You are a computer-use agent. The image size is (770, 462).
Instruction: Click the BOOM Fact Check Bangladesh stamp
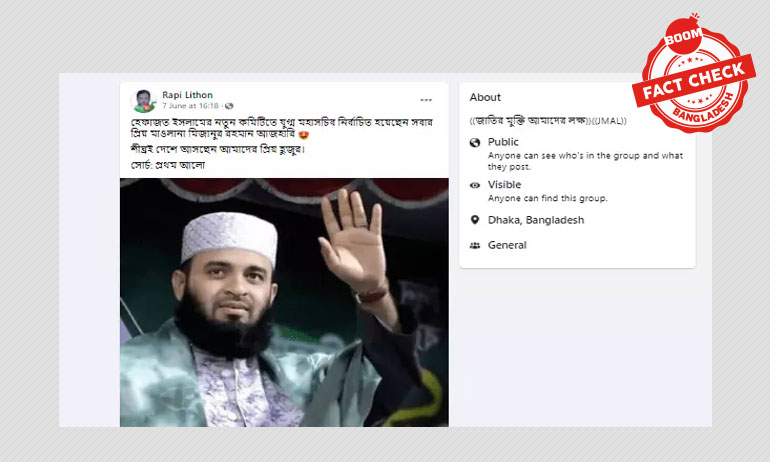point(693,74)
